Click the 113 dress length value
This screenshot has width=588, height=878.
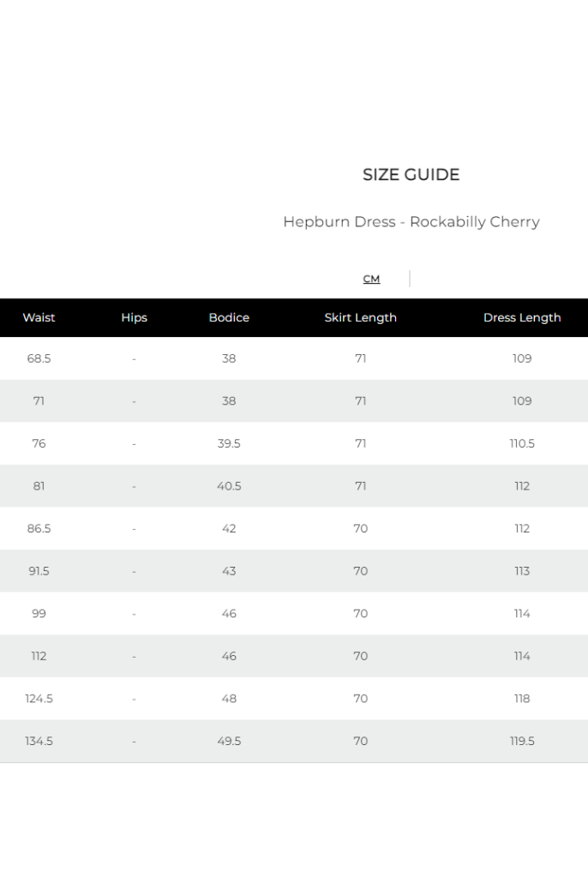[x=521, y=571]
